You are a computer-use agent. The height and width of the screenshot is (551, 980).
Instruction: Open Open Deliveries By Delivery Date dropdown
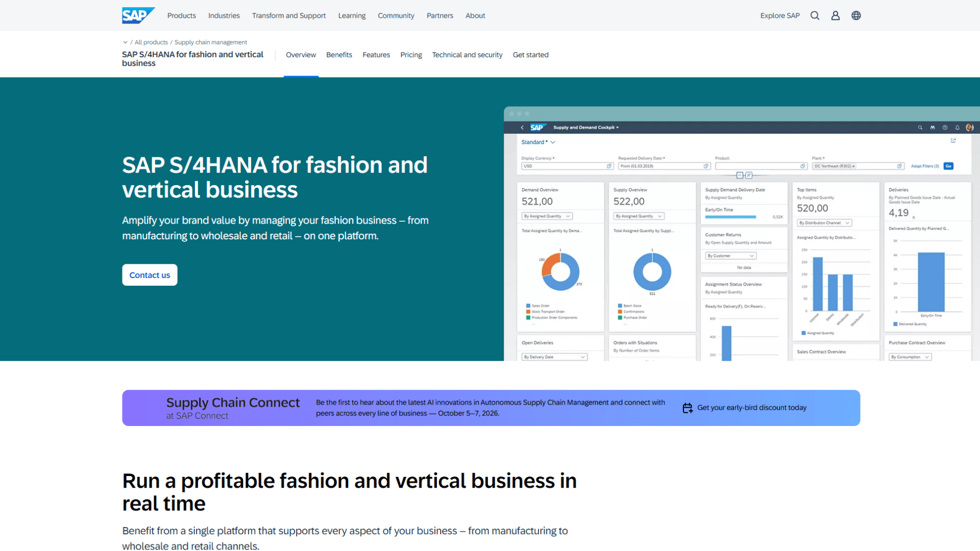pyautogui.click(x=554, y=357)
